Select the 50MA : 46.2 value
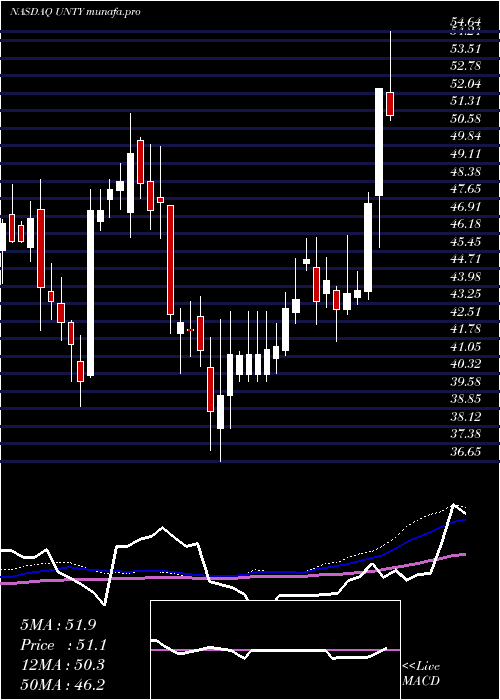Image resolution: width=500 pixels, height=700 pixels. coord(62,684)
